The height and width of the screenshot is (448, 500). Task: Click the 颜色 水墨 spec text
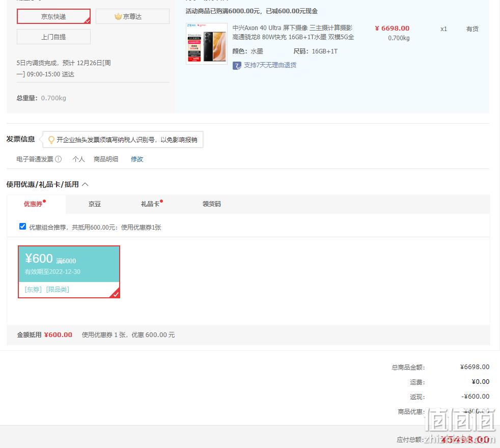point(248,51)
